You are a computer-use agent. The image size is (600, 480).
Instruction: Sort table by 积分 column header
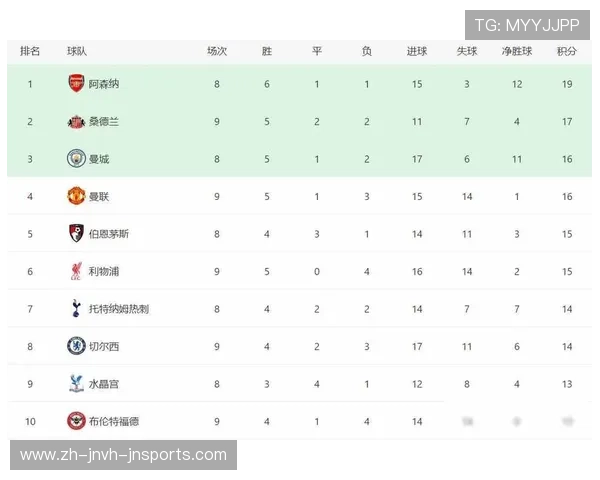tap(567, 51)
